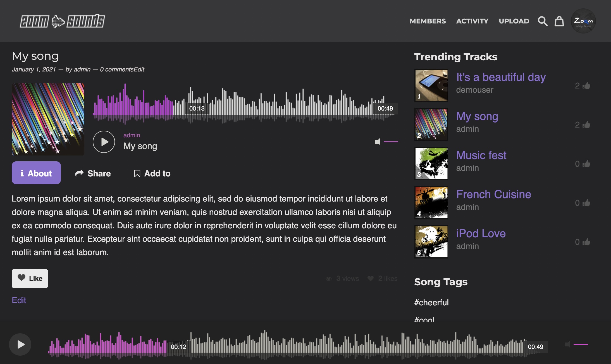This screenshot has width=611, height=364.
Task: Click the #cheerful song tag
Action: coord(431,302)
